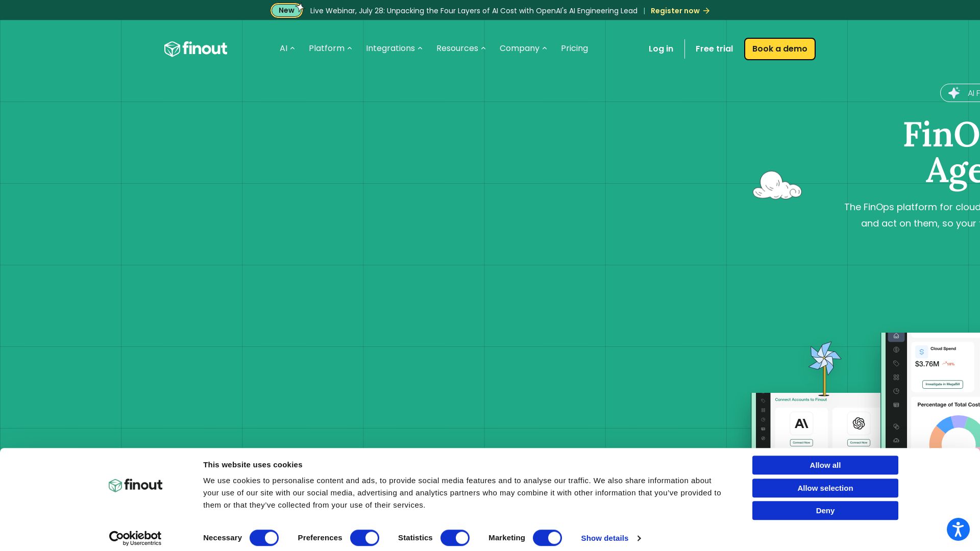Click tag icon in Cloud Spend dashboard sidebar

(896, 364)
